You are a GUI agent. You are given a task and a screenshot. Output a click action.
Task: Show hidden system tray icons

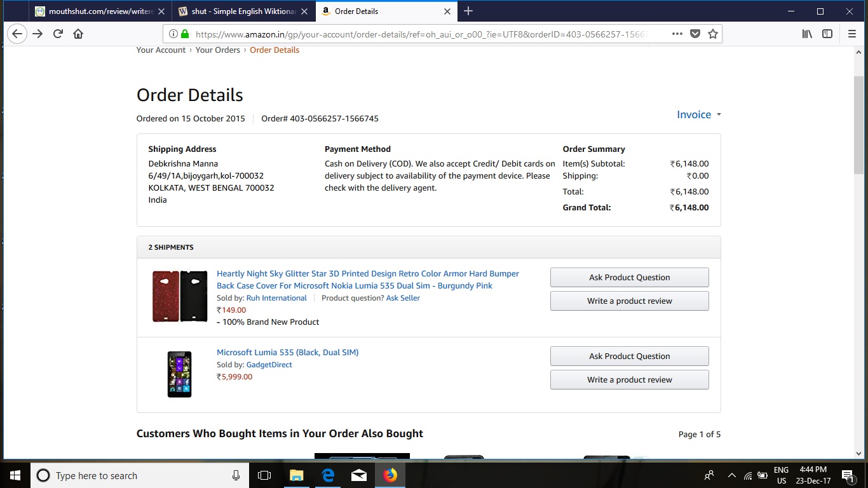pos(731,475)
